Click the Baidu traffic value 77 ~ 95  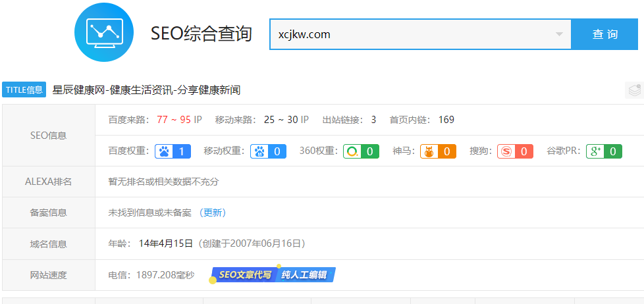(173, 120)
